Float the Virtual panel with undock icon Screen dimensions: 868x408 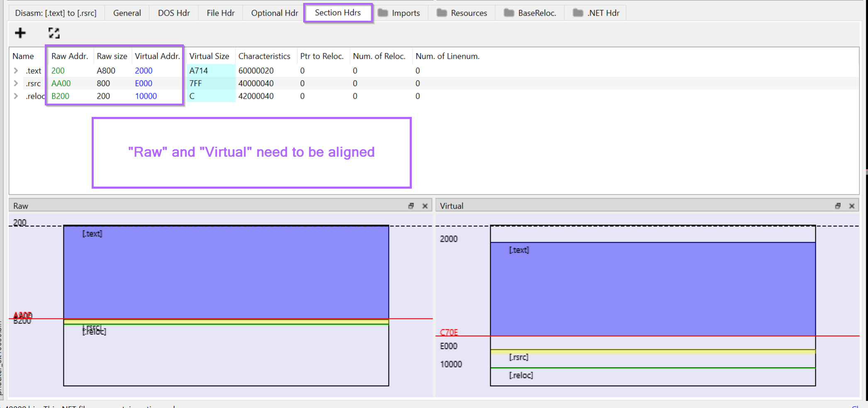click(x=838, y=206)
